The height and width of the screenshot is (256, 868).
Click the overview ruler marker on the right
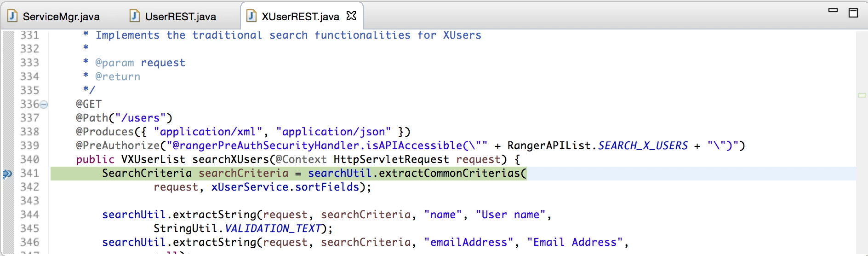click(x=862, y=95)
